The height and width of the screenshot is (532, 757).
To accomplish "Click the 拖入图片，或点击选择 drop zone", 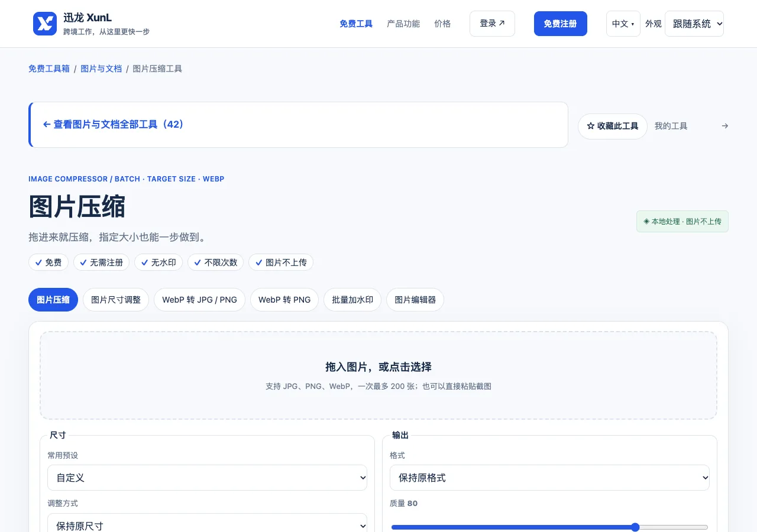I will coord(378,375).
